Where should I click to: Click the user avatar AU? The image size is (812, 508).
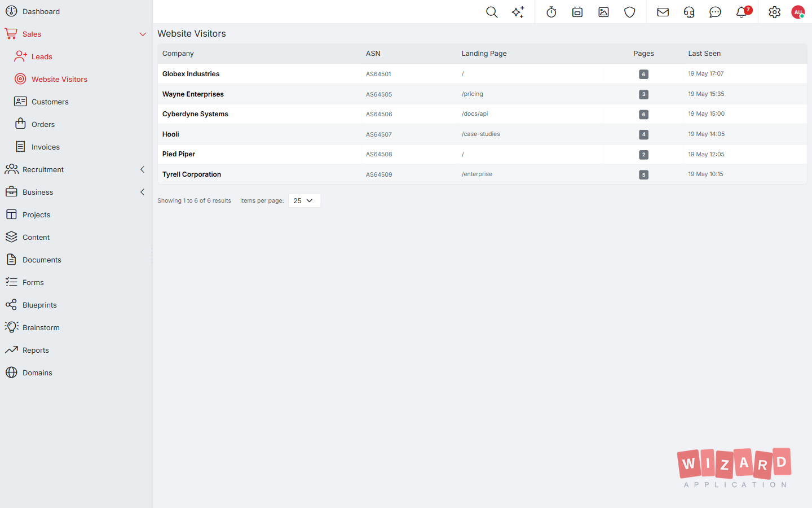point(798,12)
